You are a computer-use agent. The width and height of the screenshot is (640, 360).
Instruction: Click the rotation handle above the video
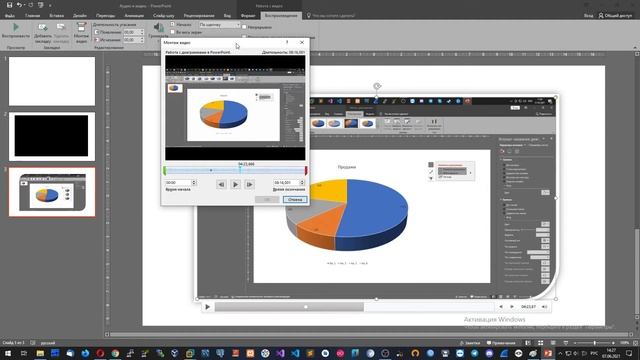click(377, 86)
